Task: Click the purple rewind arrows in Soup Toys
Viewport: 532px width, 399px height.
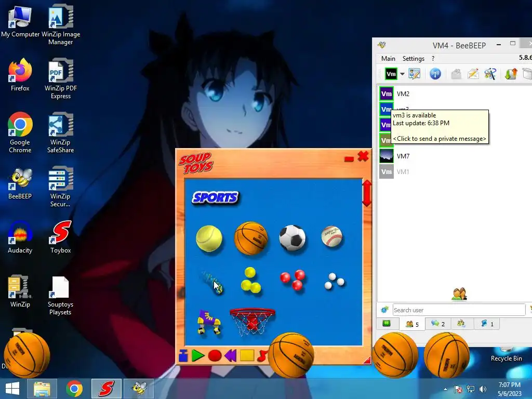Action: [x=230, y=355]
